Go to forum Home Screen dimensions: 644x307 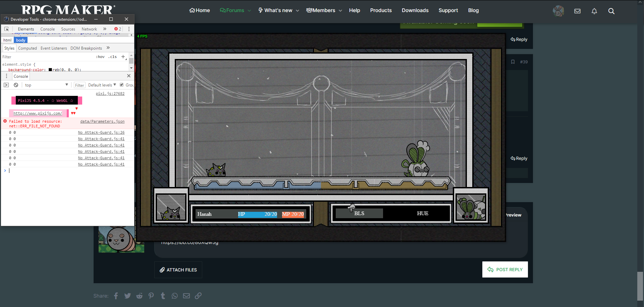pyautogui.click(x=200, y=10)
